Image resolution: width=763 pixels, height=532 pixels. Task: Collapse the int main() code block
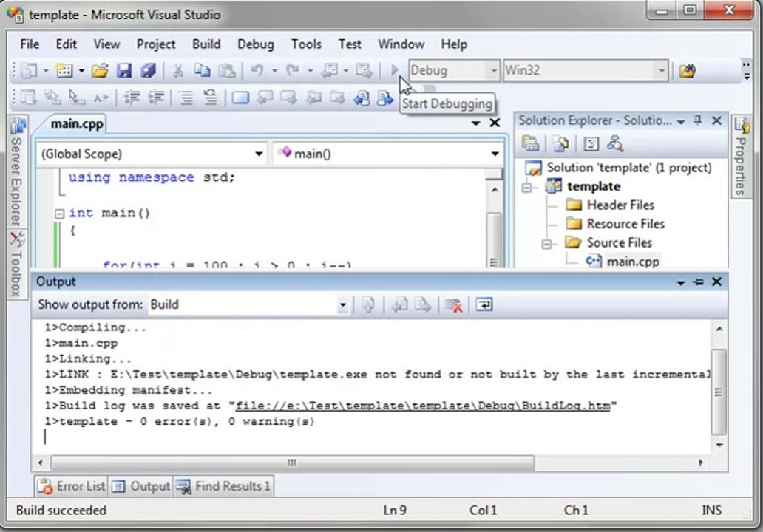[59, 214]
